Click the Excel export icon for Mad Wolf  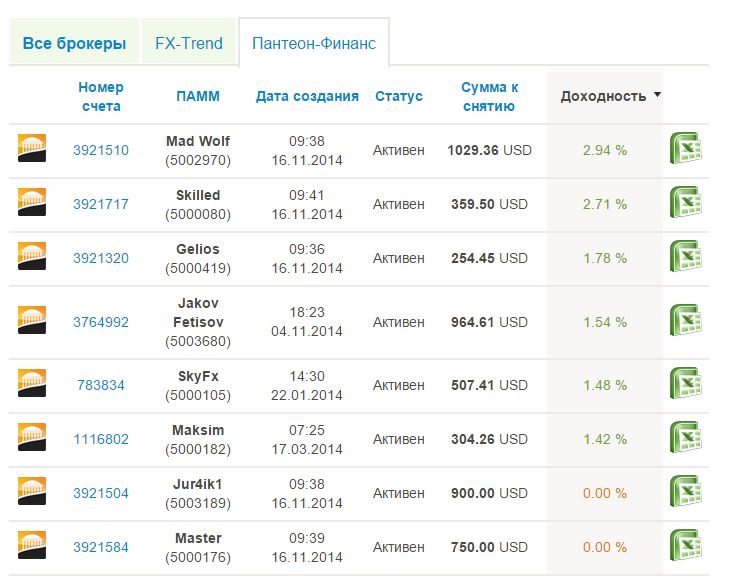[x=685, y=151]
